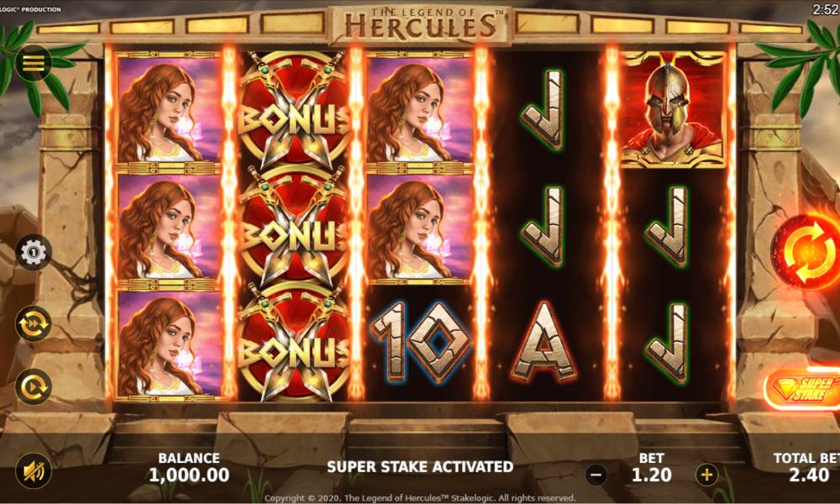The width and height of the screenshot is (840, 504).
Task: Click the A symbol on reel four
Action: pyautogui.click(x=543, y=342)
